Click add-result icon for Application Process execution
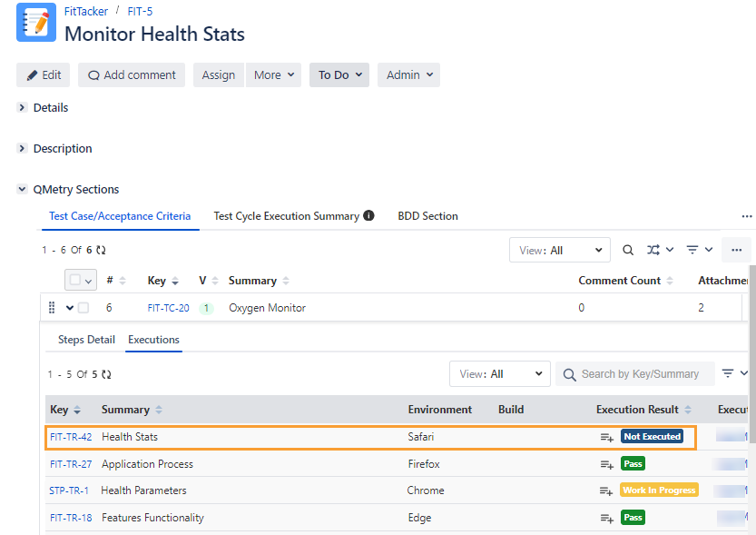 (606, 464)
